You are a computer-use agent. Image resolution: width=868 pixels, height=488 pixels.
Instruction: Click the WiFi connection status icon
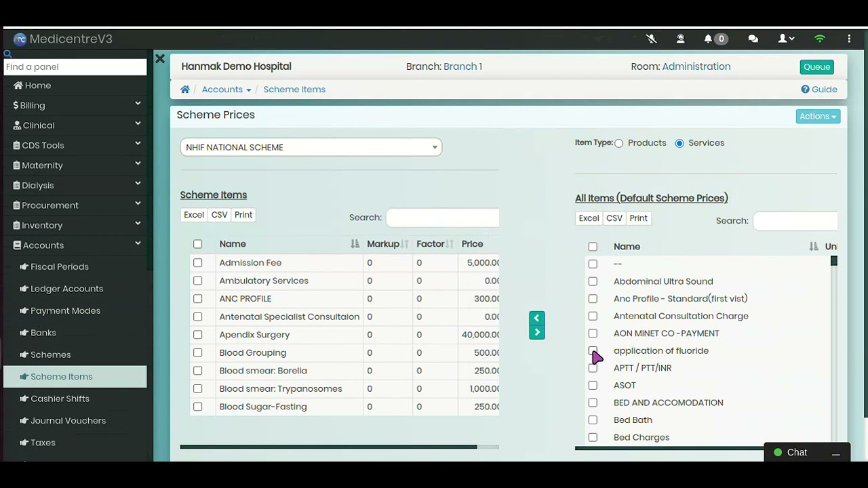click(820, 39)
